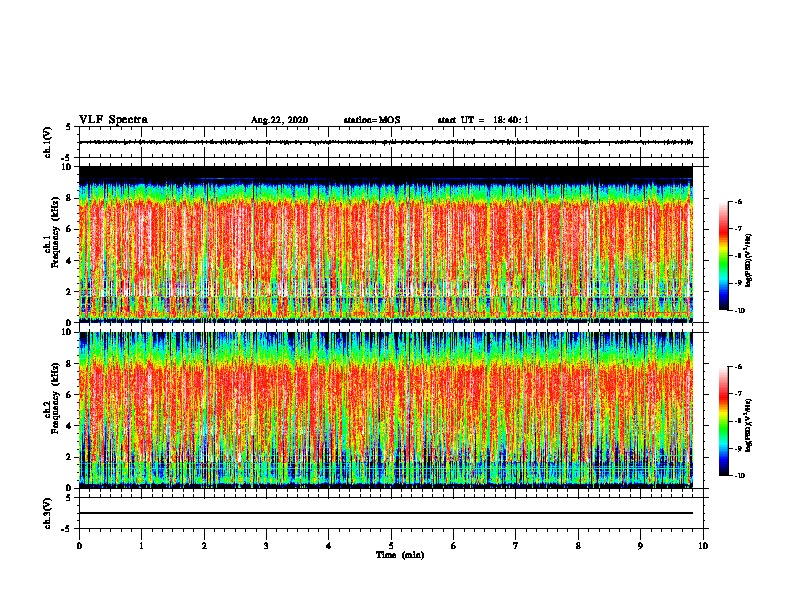Click the black saturated band atop ch.1 spectrogram
This screenshot has height=612, width=792.
[x=386, y=172]
